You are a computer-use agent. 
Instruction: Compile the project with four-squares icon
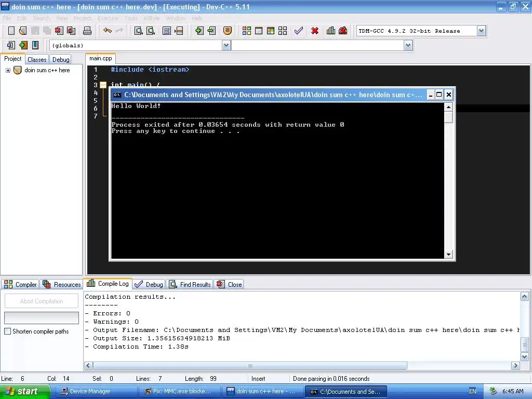[247, 31]
